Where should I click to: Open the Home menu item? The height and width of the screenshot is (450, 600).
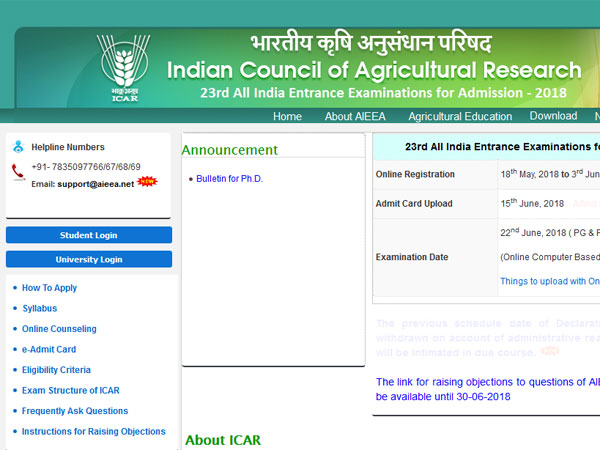point(287,116)
